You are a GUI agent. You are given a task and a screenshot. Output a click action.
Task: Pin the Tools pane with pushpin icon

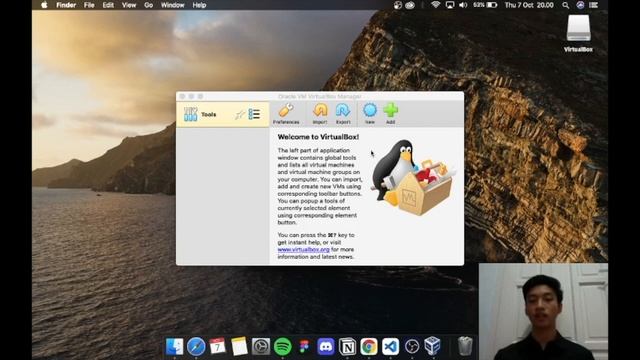(x=240, y=115)
